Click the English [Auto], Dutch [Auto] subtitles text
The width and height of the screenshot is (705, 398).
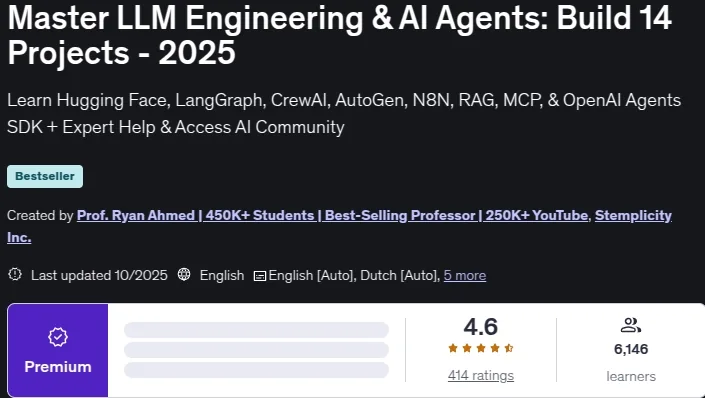[x=354, y=275]
